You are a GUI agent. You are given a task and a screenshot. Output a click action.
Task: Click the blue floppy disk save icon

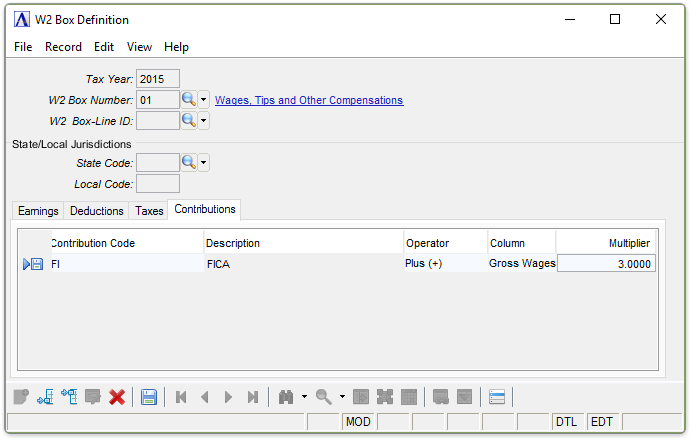click(x=149, y=397)
